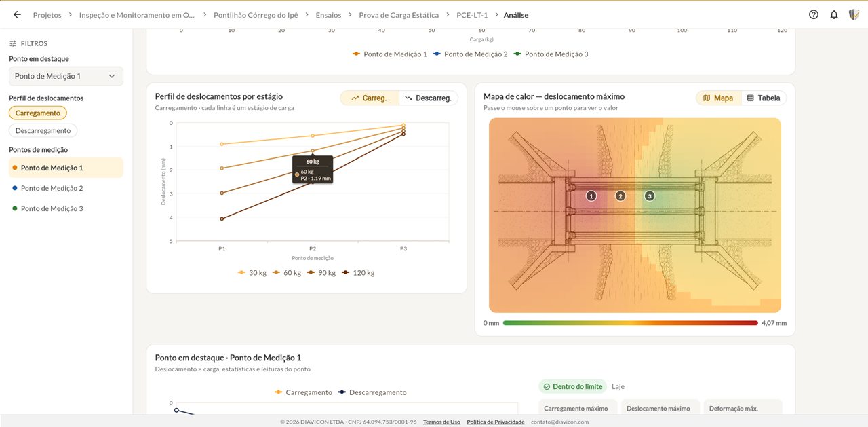
Task: Open PCE-LT-1 breadcrumb
Action: pos(472,15)
